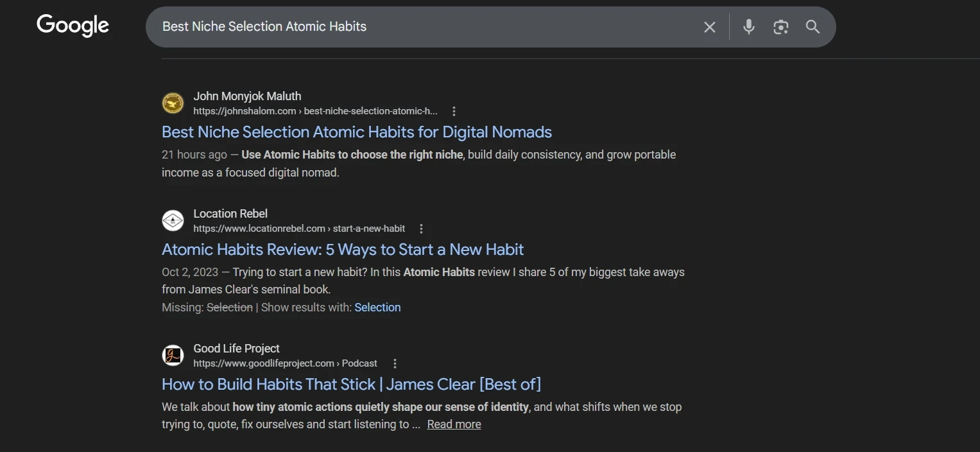Click the Google logo
This screenshot has width=980, height=452.
(x=73, y=26)
